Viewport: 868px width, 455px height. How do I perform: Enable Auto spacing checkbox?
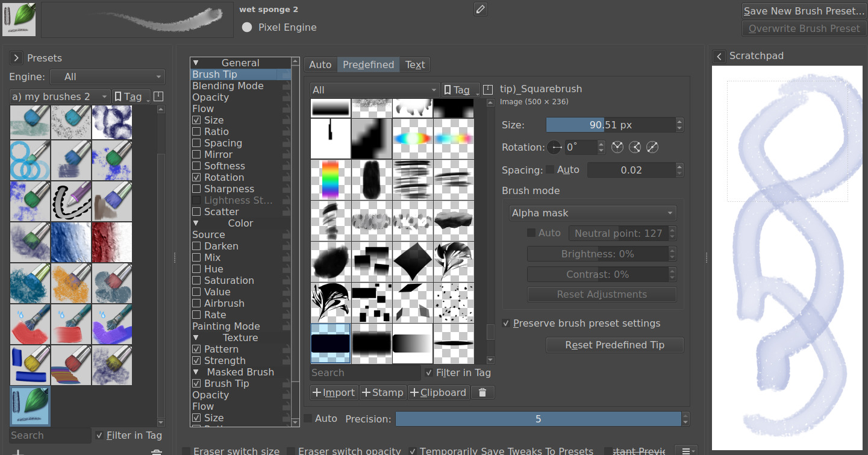550,170
